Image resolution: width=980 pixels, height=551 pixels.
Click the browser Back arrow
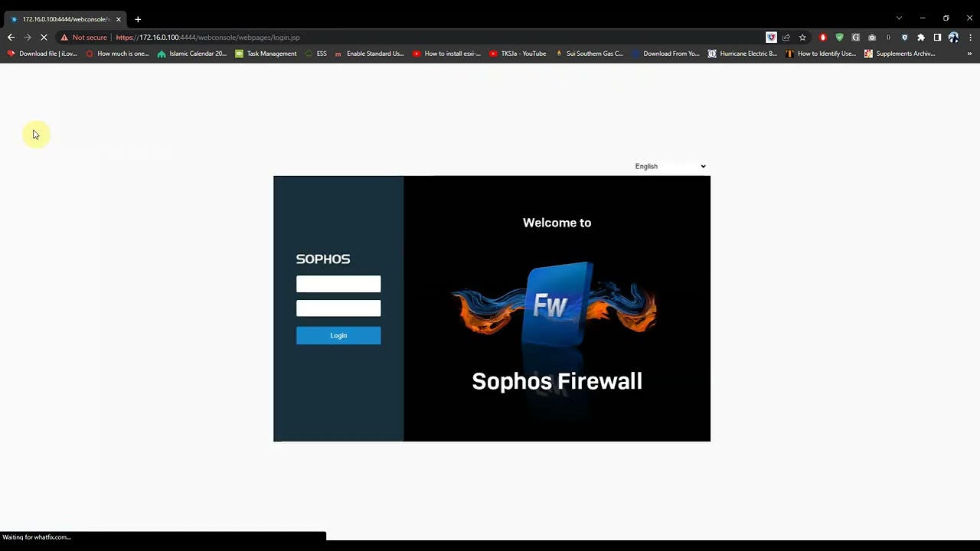click(x=11, y=37)
